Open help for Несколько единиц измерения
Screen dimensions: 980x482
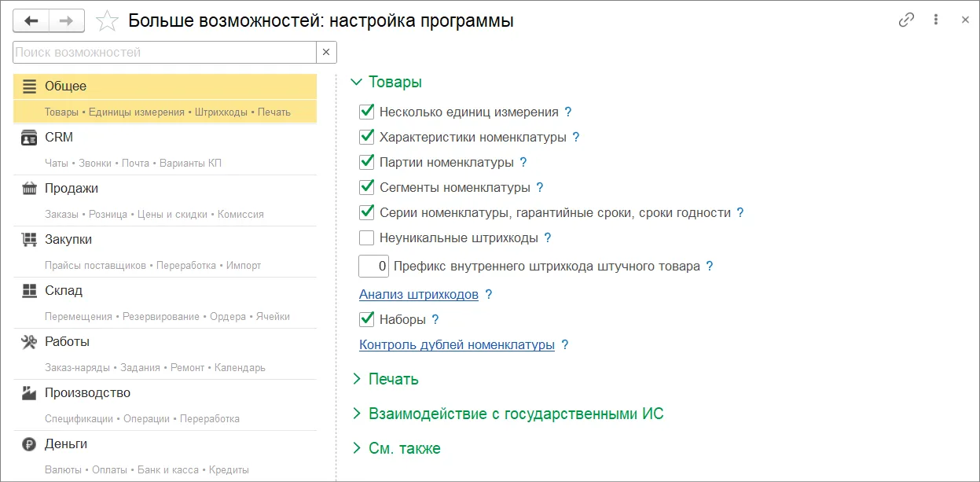[568, 112]
